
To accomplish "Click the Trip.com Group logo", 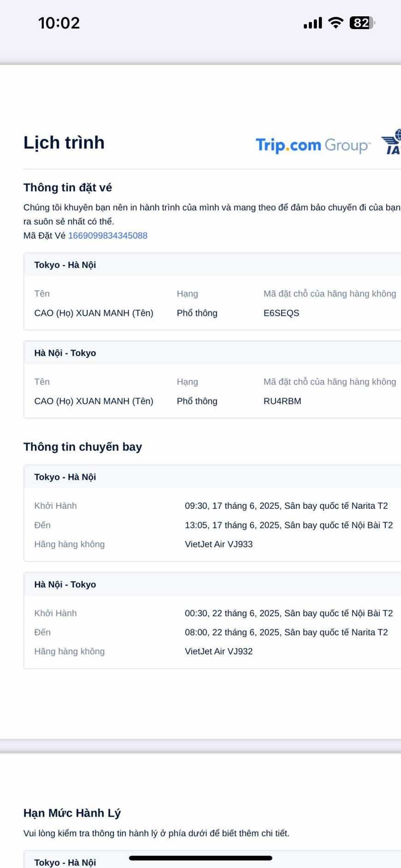I will 313,145.
